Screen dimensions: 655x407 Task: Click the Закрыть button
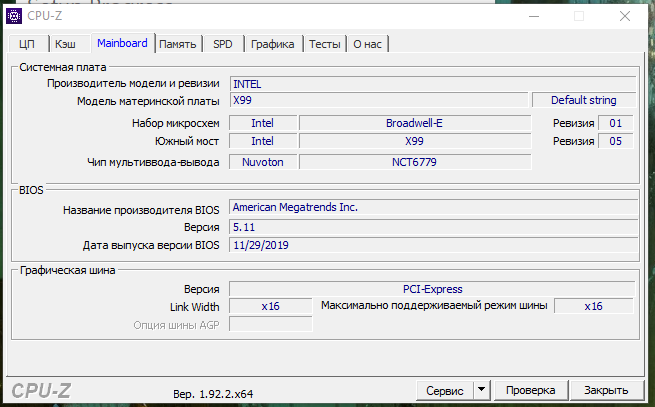(x=606, y=390)
